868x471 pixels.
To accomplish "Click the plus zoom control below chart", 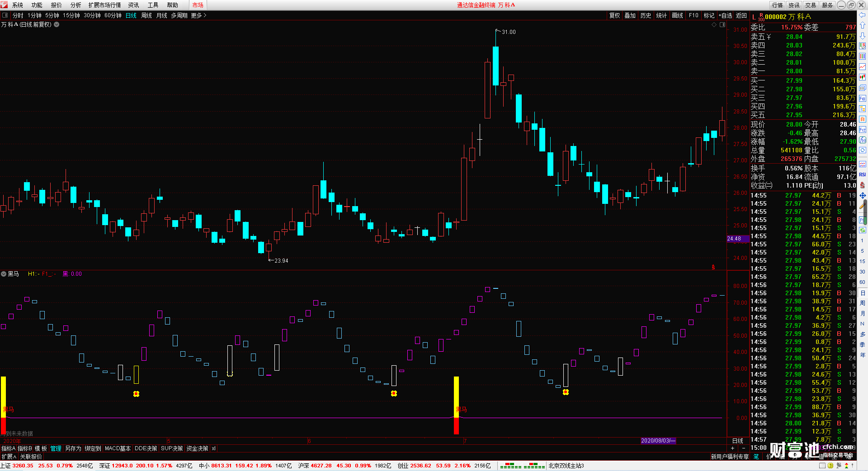I will pyautogui.click(x=733, y=448).
